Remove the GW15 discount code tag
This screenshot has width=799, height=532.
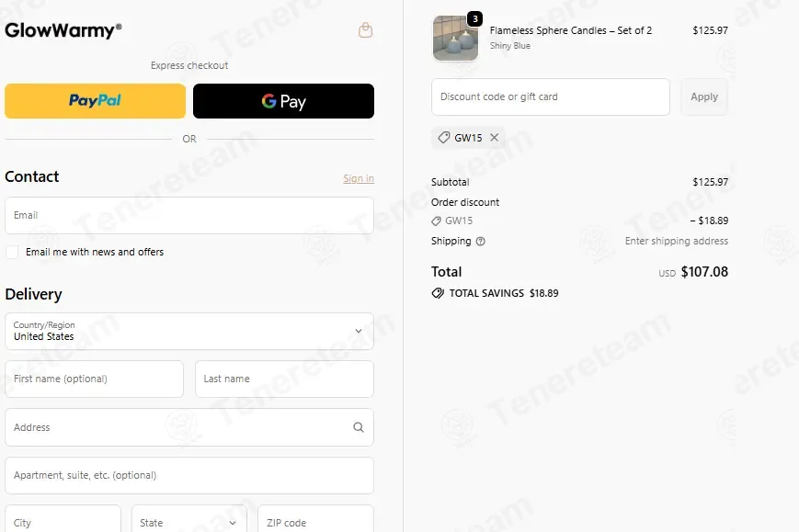click(495, 138)
